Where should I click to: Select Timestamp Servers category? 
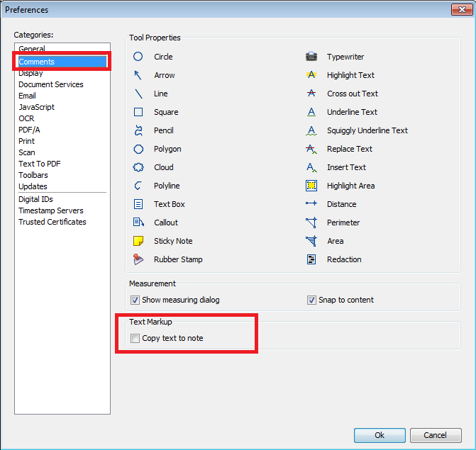coord(50,210)
